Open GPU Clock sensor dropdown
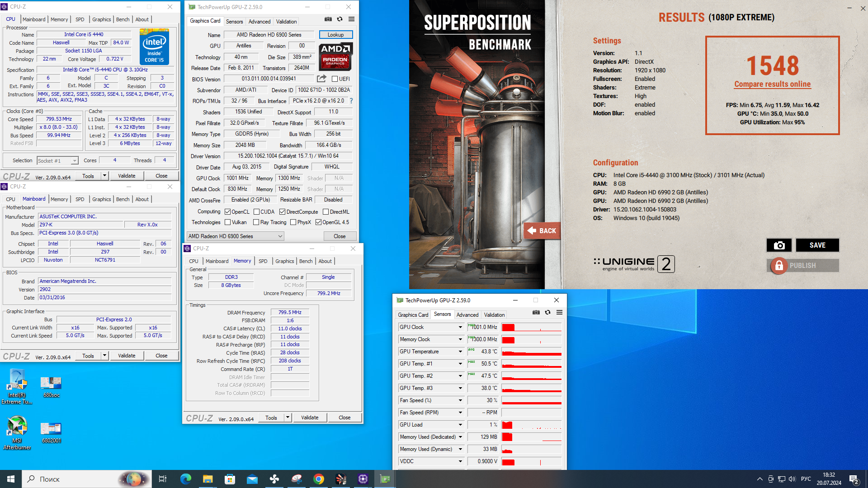This screenshot has width=868, height=488. click(460, 327)
